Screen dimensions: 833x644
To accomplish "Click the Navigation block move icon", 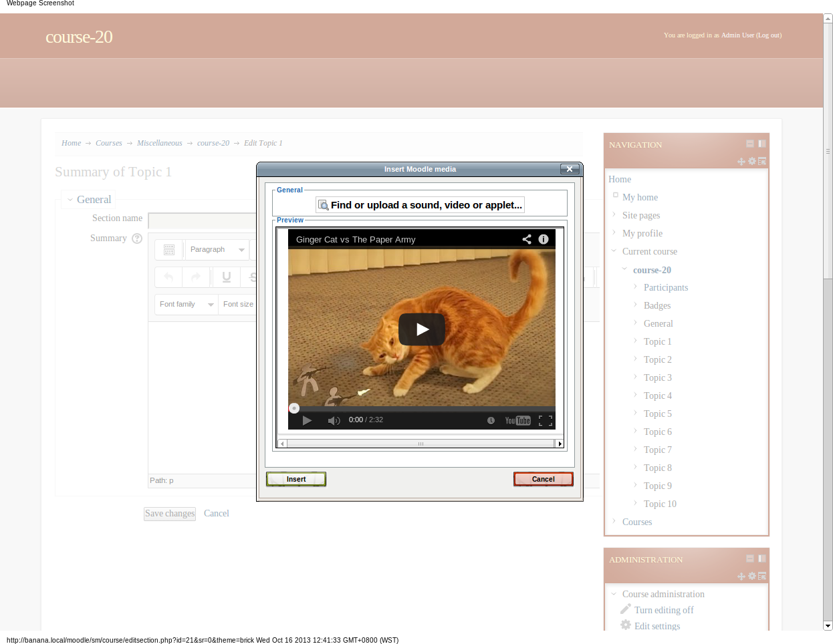I will point(741,162).
